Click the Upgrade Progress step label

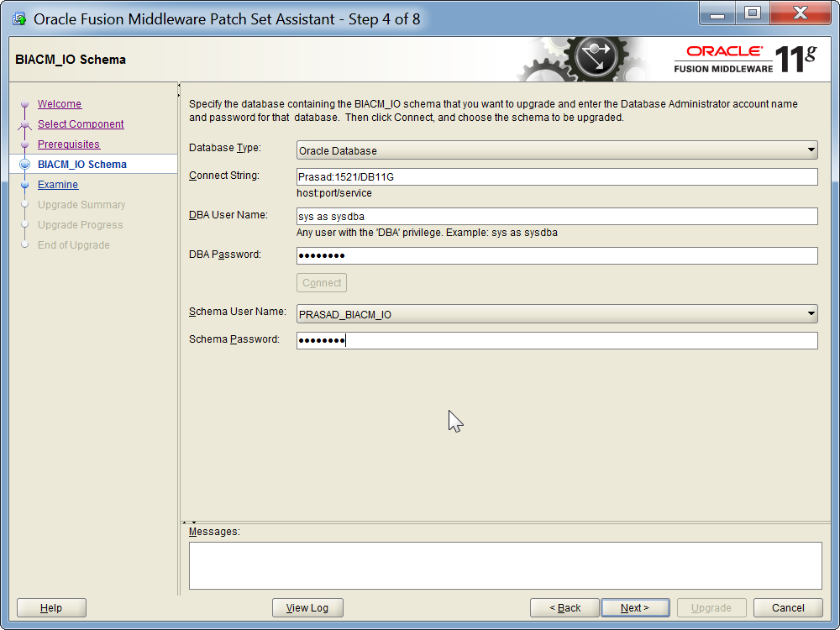tap(80, 225)
